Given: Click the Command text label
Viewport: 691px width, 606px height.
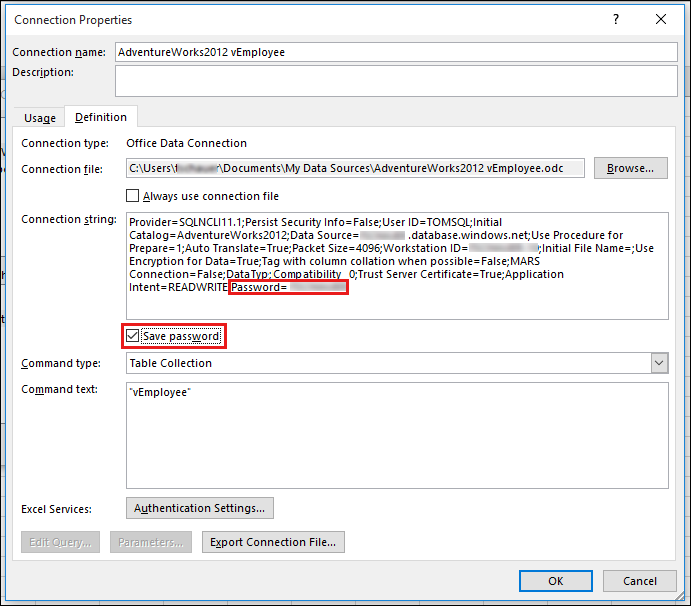Looking at the screenshot, I should pyautogui.click(x=59, y=389).
